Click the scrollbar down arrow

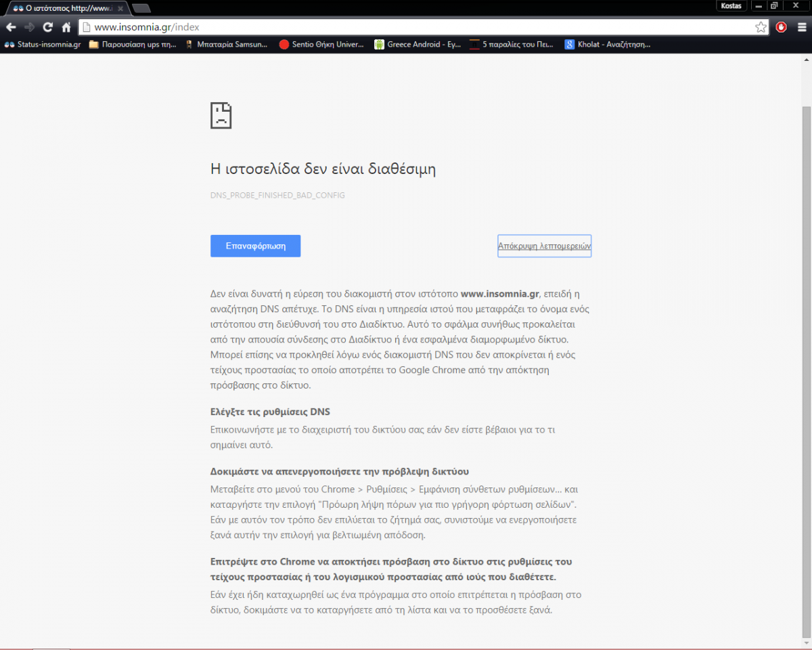coord(806,644)
